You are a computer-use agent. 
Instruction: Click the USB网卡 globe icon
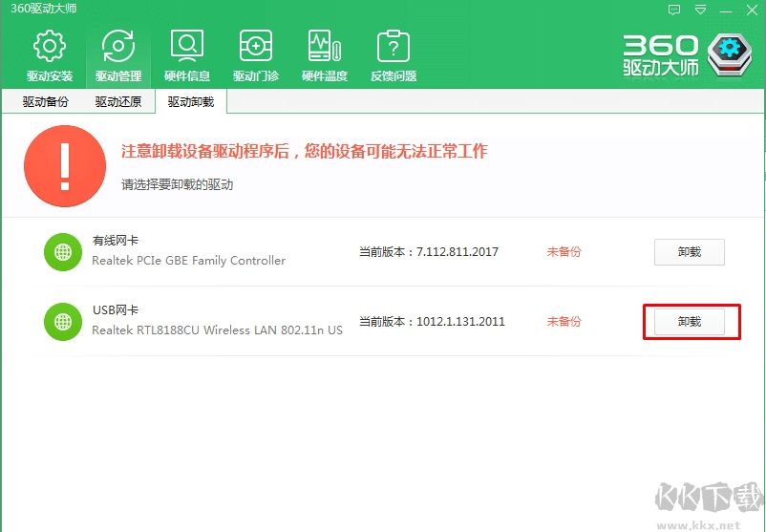coord(63,322)
